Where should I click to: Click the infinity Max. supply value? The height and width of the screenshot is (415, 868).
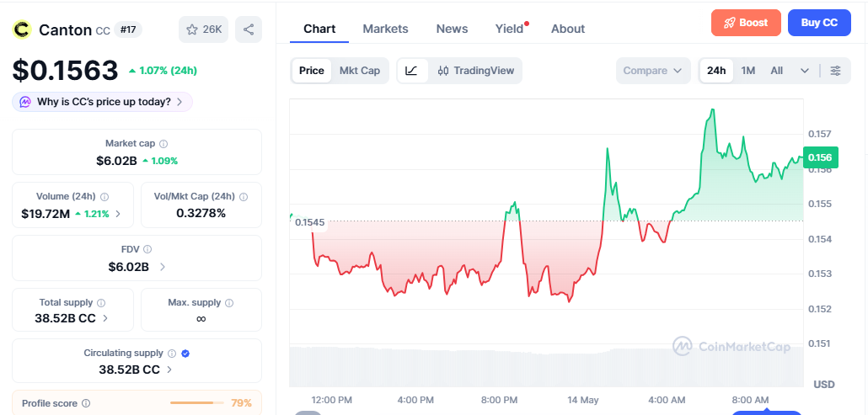[x=201, y=319]
